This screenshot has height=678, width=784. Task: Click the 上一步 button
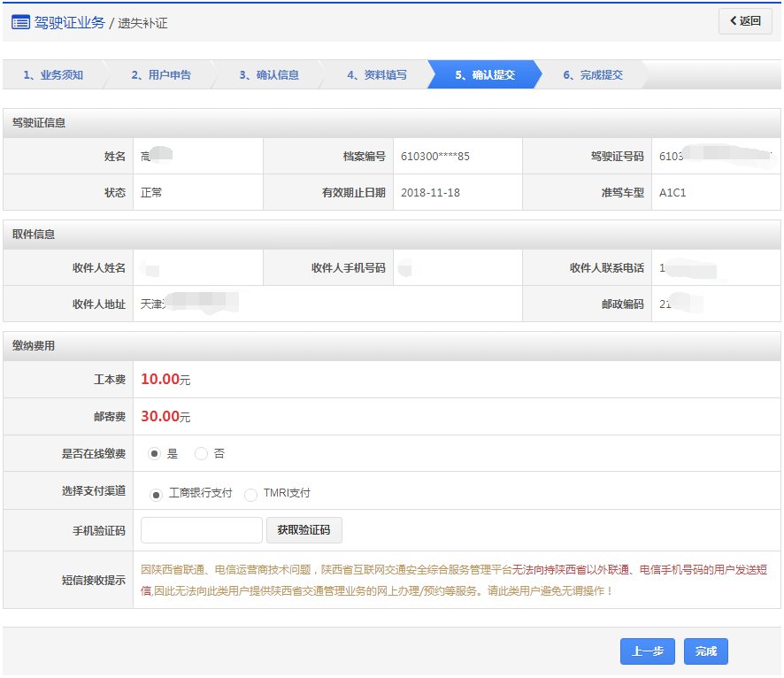click(x=647, y=651)
